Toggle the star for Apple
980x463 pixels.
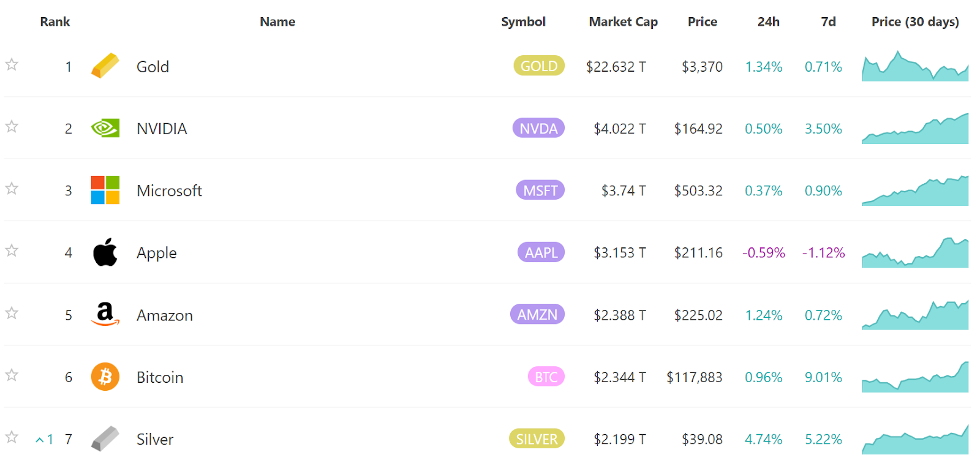click(12, 250)
